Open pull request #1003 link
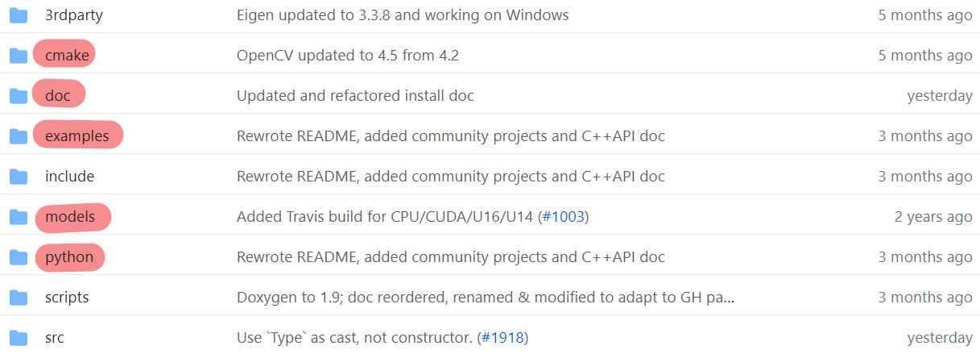This screenshot has height=354, width=980. click(x=564, y=217)
